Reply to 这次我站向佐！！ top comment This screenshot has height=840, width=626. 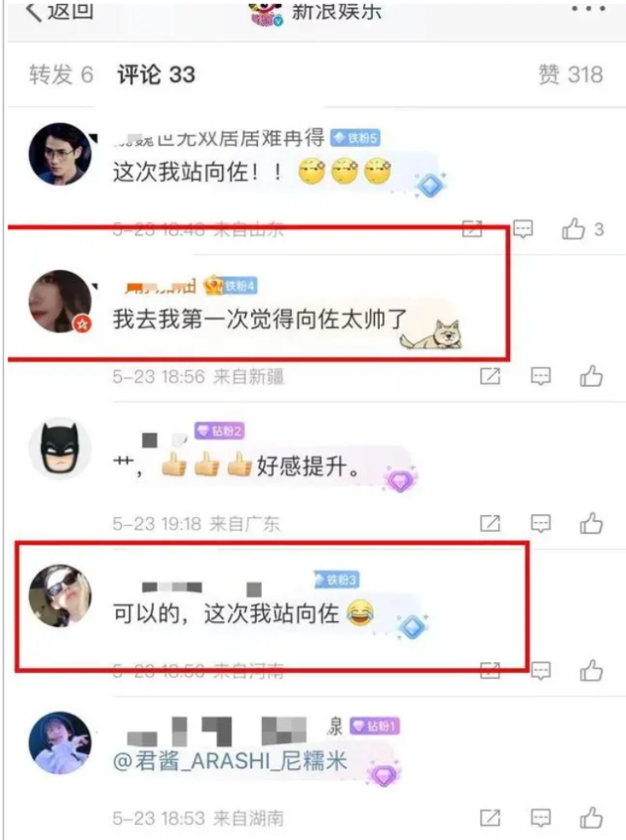(523, 230)
